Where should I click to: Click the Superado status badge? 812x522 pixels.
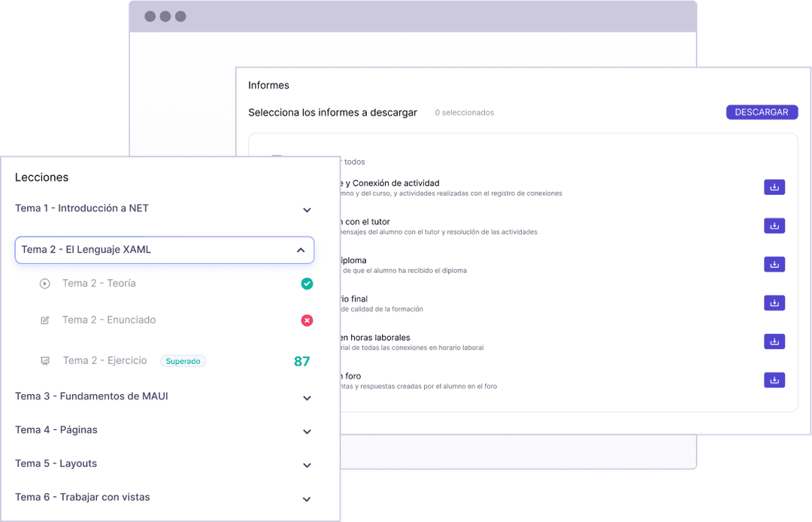183,361
